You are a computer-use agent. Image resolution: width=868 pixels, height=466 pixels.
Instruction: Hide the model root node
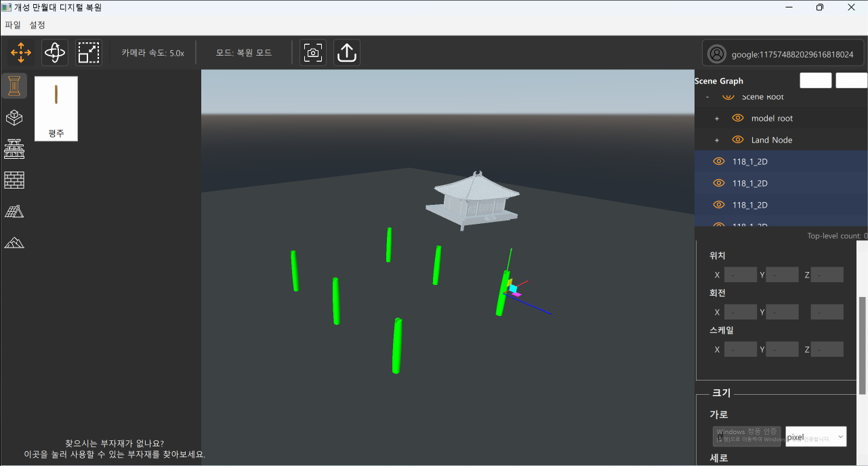738,118
